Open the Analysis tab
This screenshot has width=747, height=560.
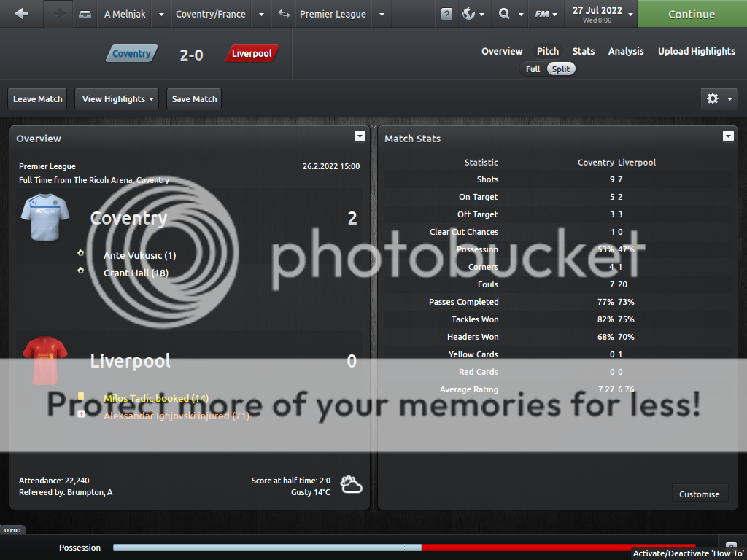coord(626,51)
